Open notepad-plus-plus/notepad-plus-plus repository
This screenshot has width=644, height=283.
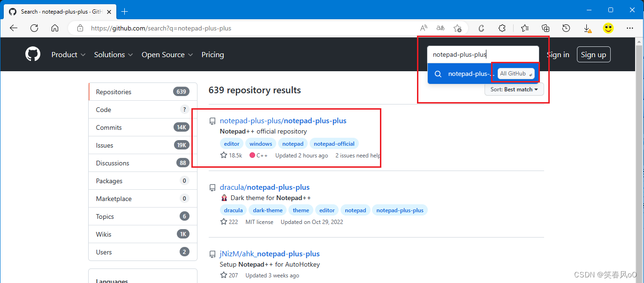283,121
